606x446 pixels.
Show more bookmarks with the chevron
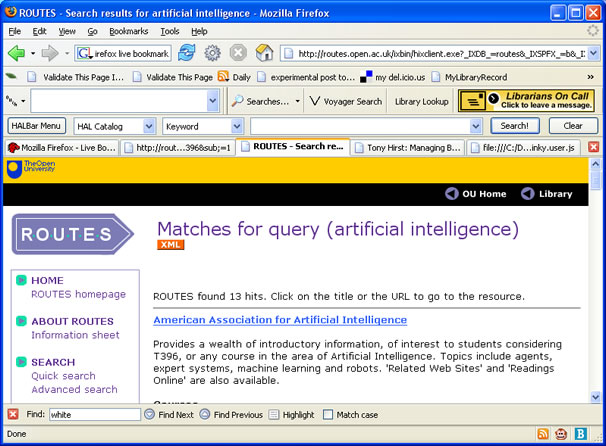point(591,77)
